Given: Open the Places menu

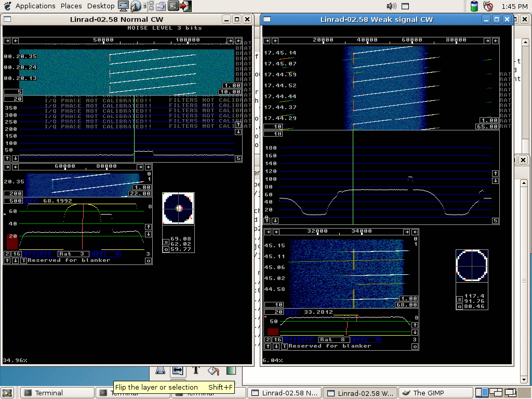Looking at the screenshot, I should click(71, 6).
